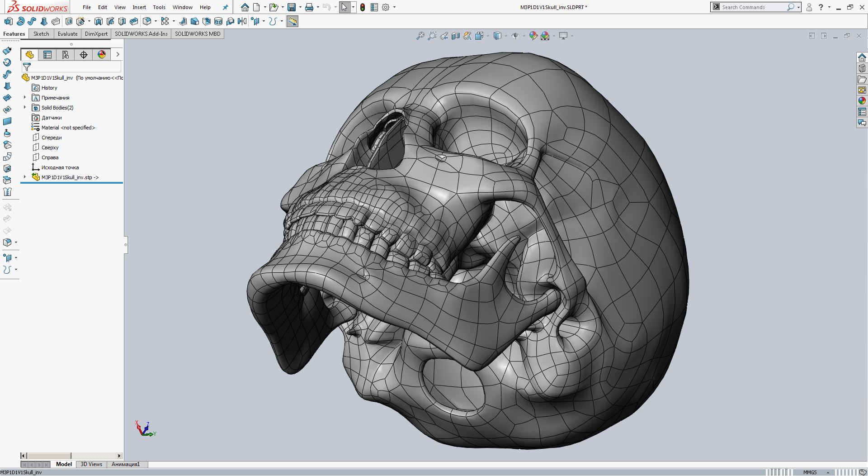Click Material <not specified> in the tree

(68, 127)
